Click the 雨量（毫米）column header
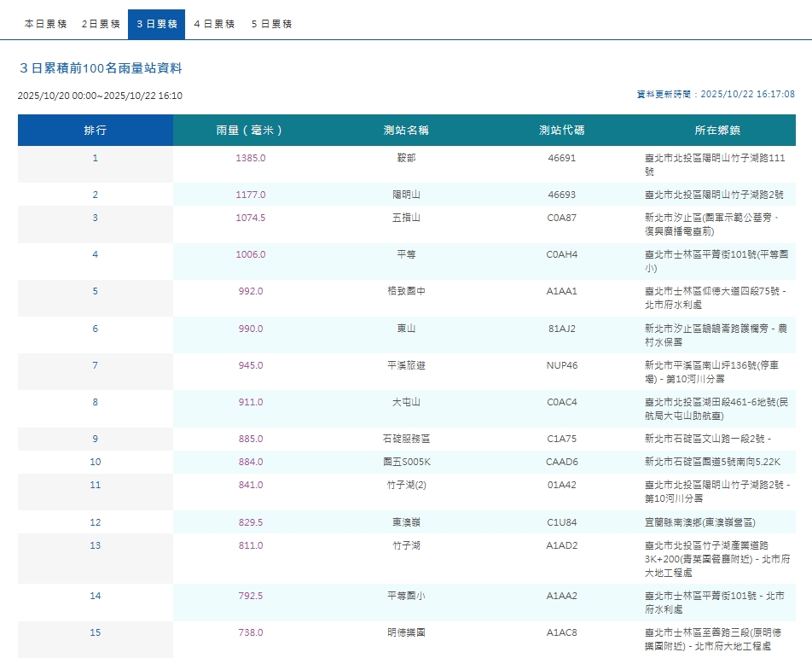812x658 pixels. click(251, 130)
